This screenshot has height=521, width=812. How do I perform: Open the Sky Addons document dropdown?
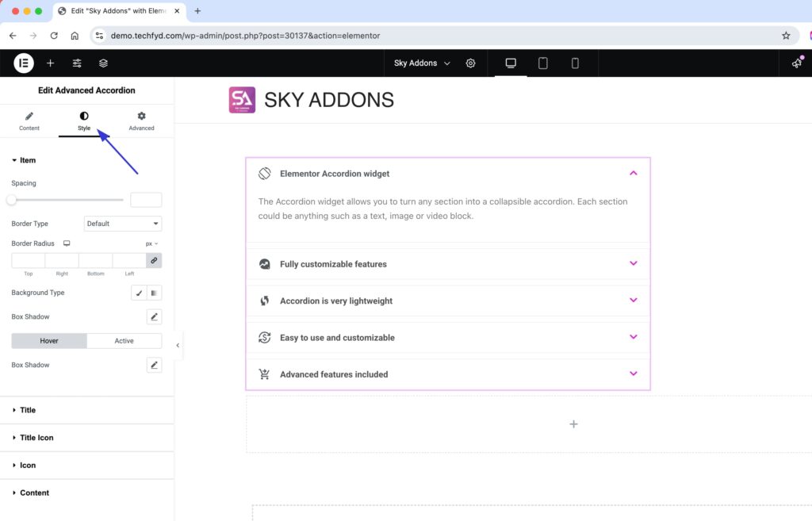click(422, 63)
